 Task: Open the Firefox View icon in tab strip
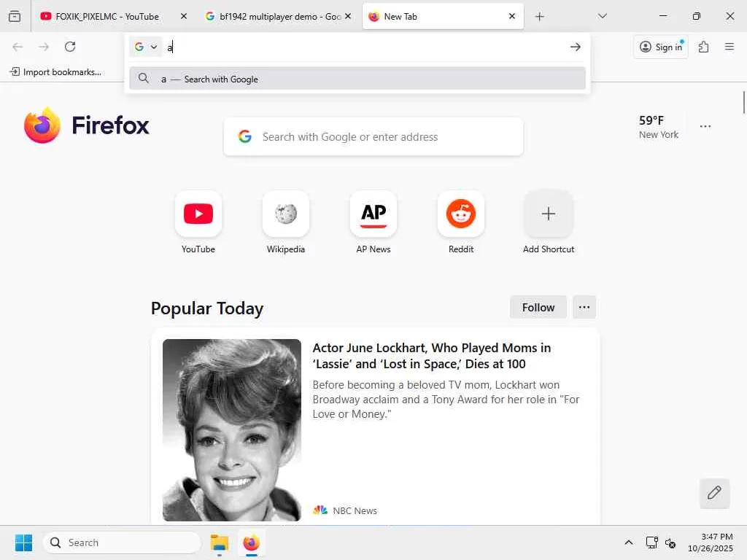15,16
